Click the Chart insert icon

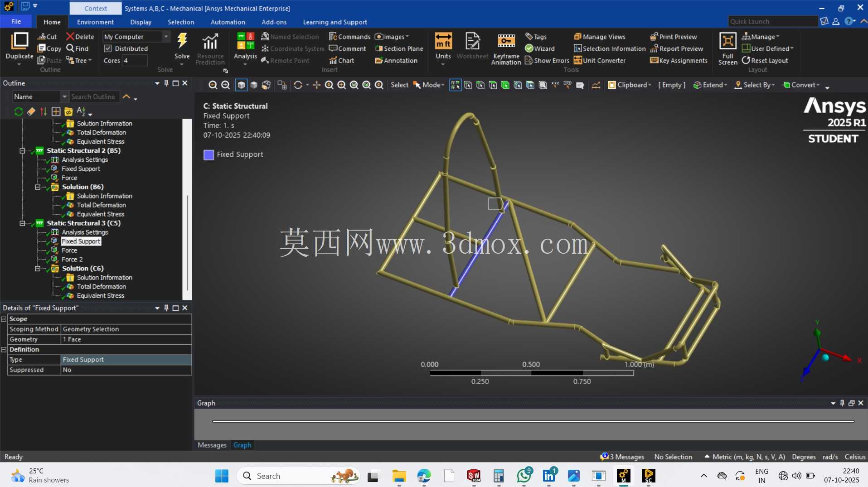[x=333, y=60]
